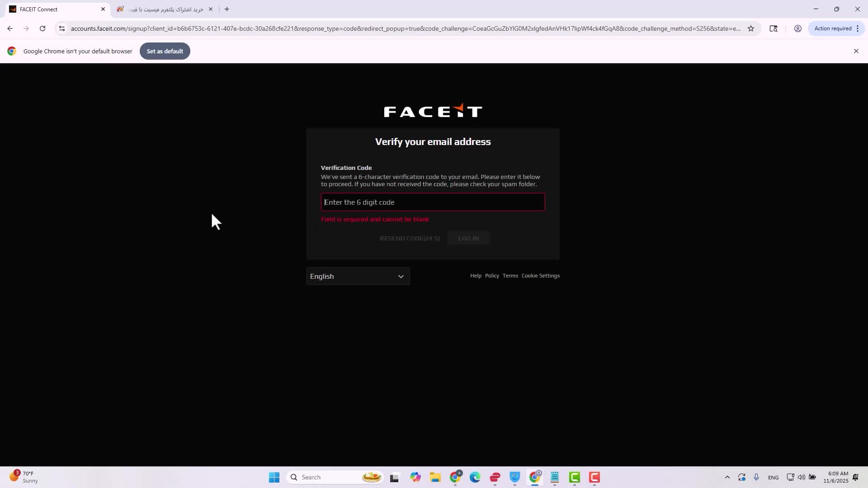Dismiss the default browser notification bar
868x488 pixels.
pyautogui.click(x=856, y=51)
